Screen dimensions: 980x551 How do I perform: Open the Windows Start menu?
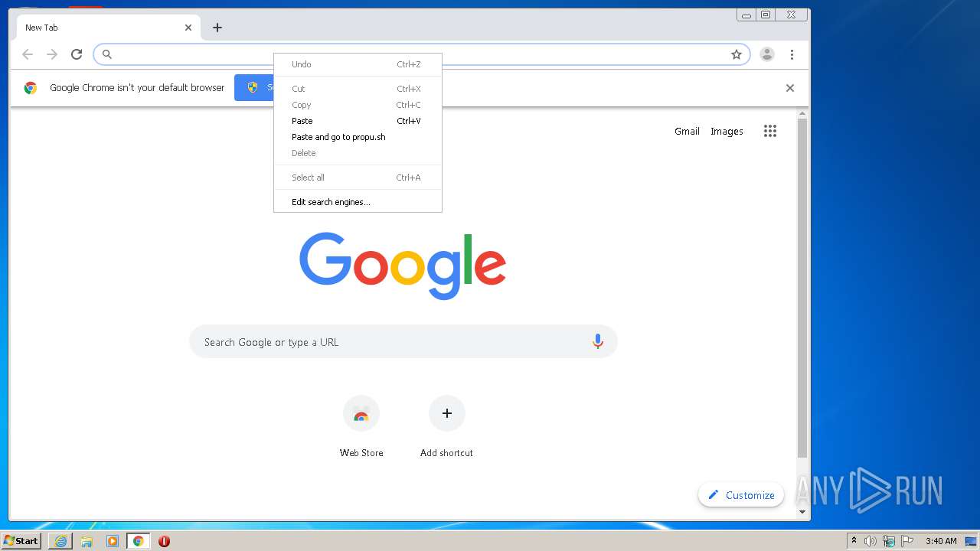click(21, 541)
